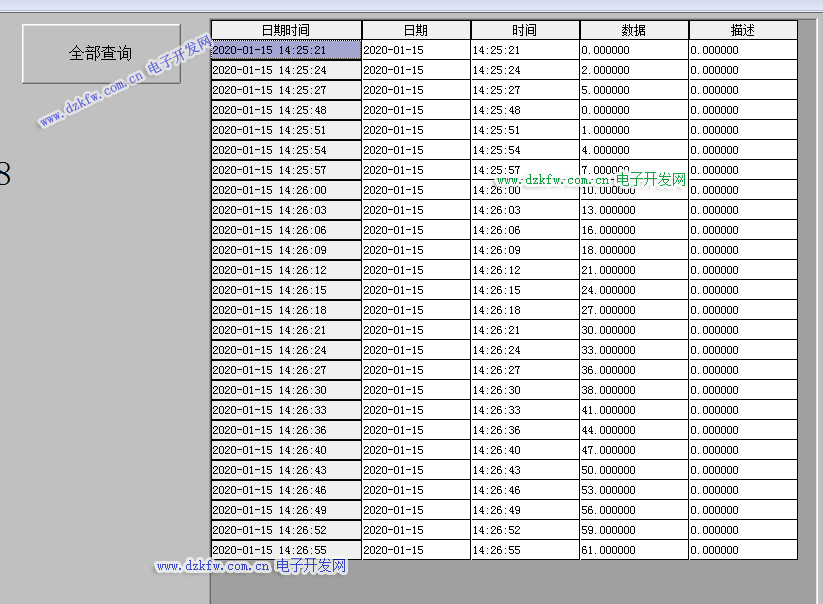Click the data cell 16.000000

pos(634,230)
